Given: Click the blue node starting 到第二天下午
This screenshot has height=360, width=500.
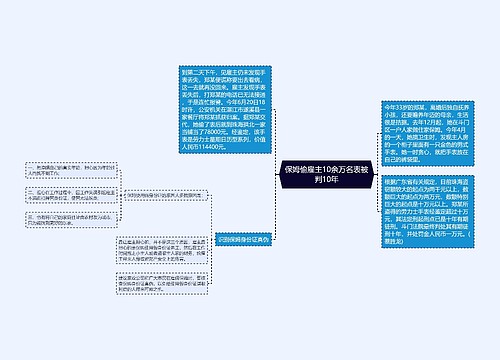Looking at the screenshot, I should (x=225, y=109).
